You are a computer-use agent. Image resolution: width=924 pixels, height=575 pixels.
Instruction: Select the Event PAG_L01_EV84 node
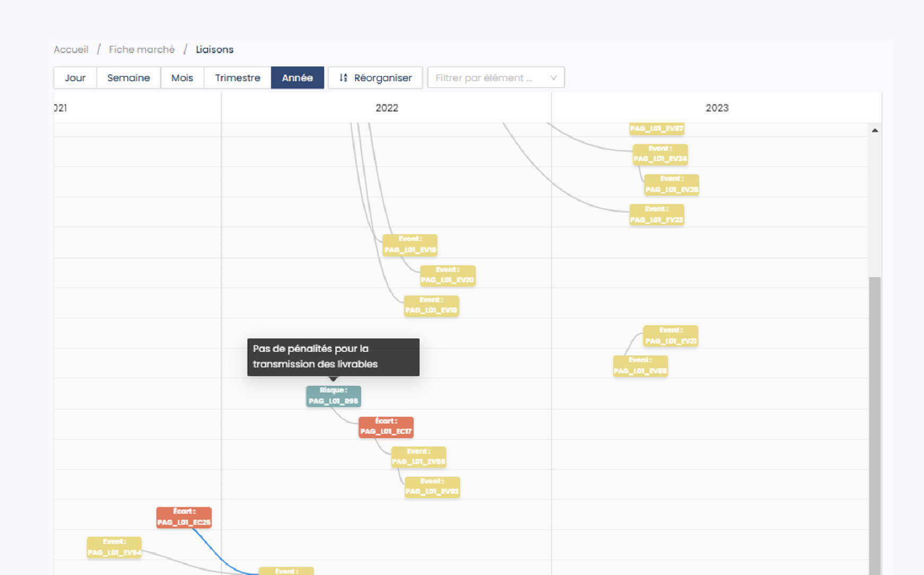(114, 547)
